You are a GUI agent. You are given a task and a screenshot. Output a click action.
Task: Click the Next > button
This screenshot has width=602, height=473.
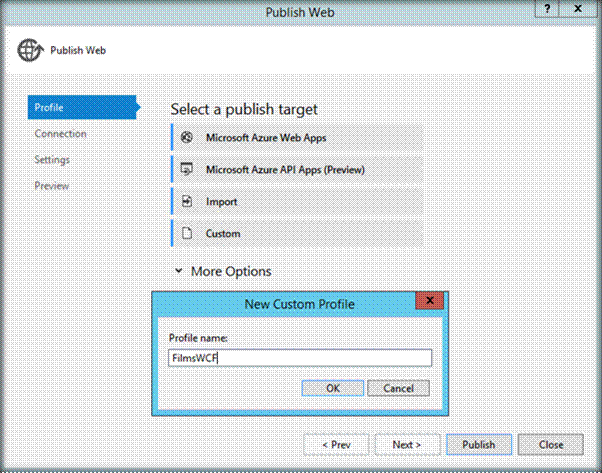407,445
